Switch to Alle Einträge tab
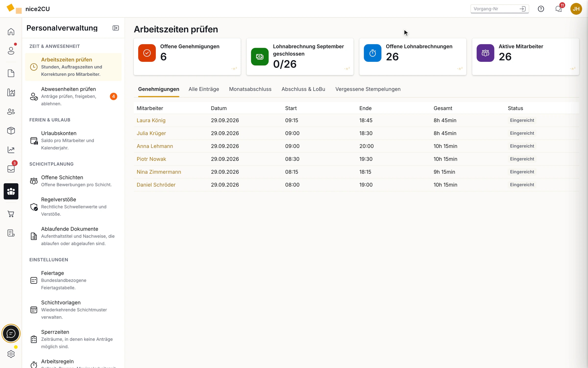 click(204, 89)
